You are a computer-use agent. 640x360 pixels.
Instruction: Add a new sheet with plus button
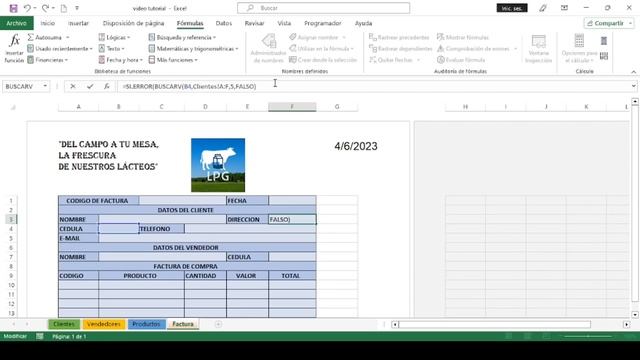tap(218, 324)
